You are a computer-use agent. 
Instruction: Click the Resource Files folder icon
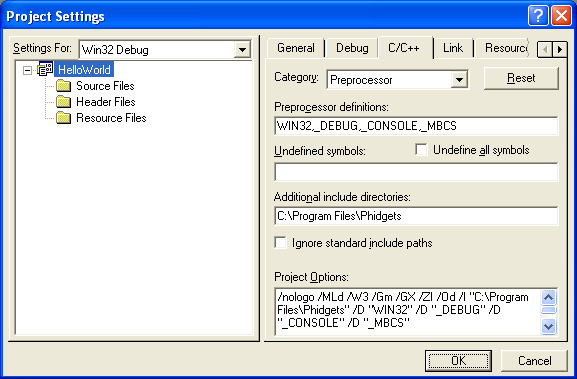click(x=63, y=118)
